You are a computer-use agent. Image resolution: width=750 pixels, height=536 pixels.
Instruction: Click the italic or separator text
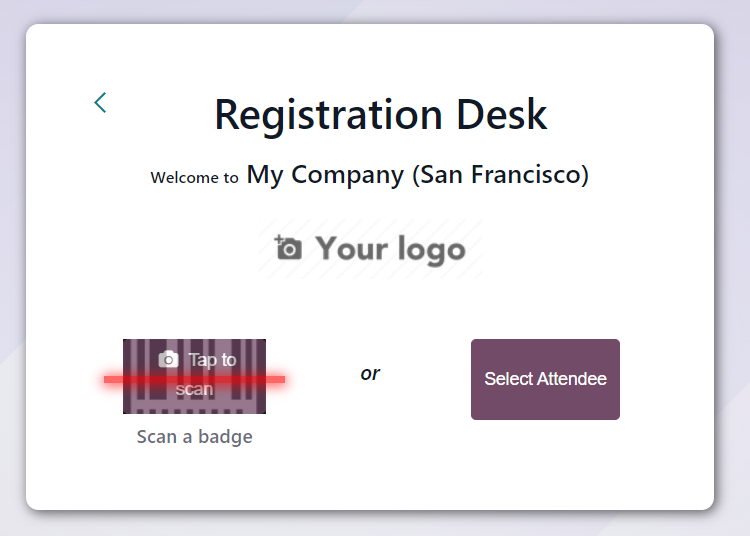pyautogui.click(x=370, y=373)
